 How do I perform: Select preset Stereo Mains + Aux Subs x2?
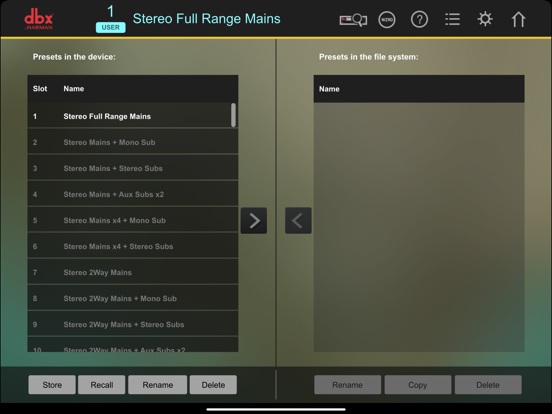(x=133, y=194)
